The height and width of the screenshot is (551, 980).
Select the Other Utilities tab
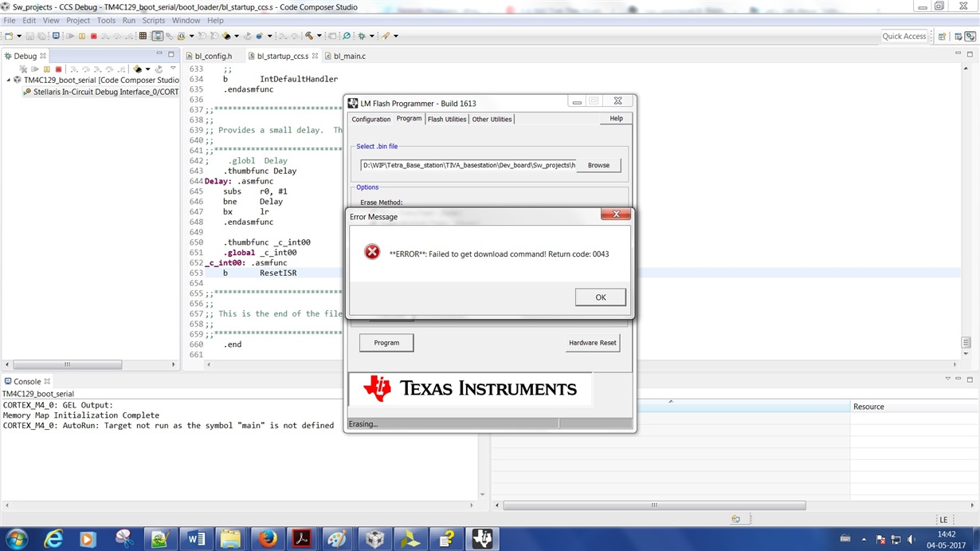point(492,120)
